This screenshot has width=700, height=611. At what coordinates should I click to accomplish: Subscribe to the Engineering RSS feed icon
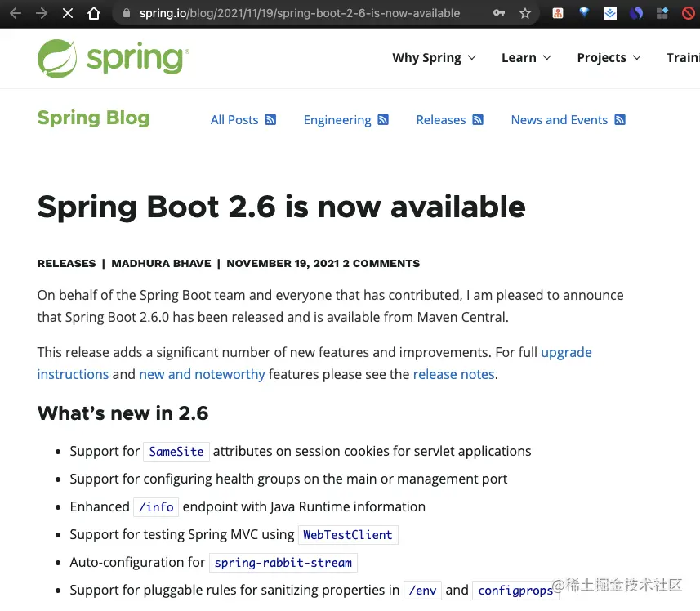tap(383, 119)
